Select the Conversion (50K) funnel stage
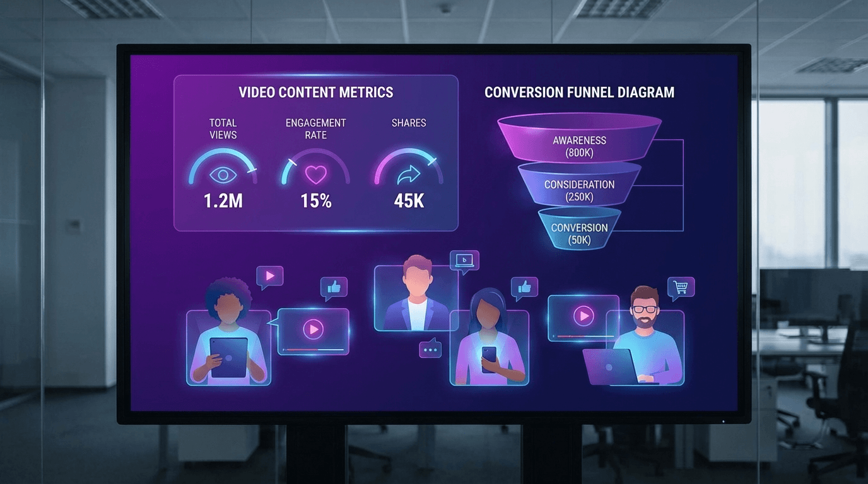 (579, 233)
